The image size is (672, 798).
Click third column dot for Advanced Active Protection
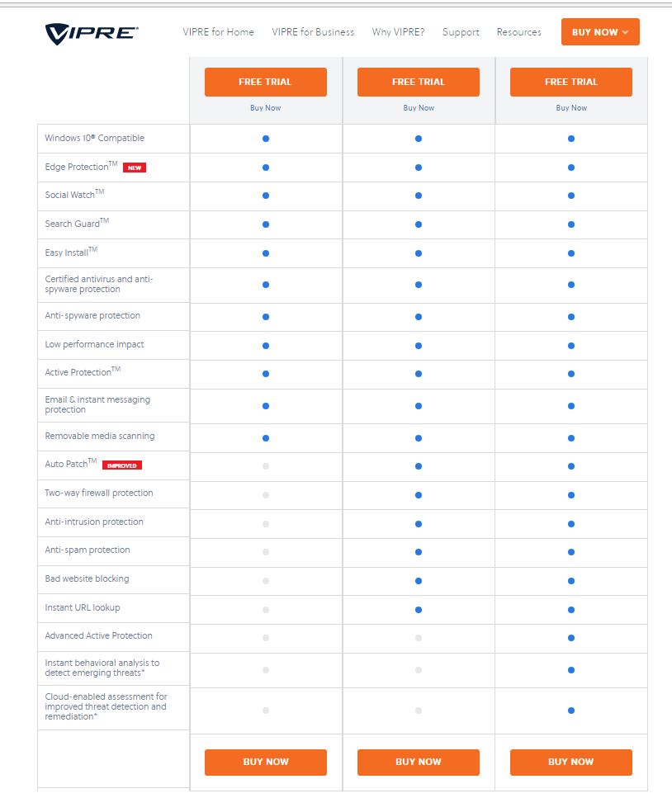[x=571, y=638]
